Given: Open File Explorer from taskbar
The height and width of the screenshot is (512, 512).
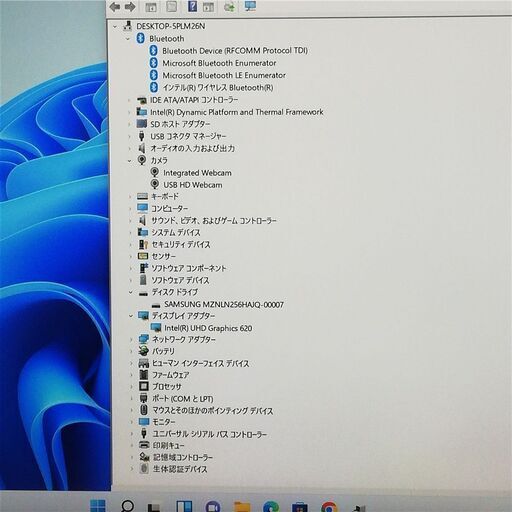Looking at the screenshot, I should point(242,507).
